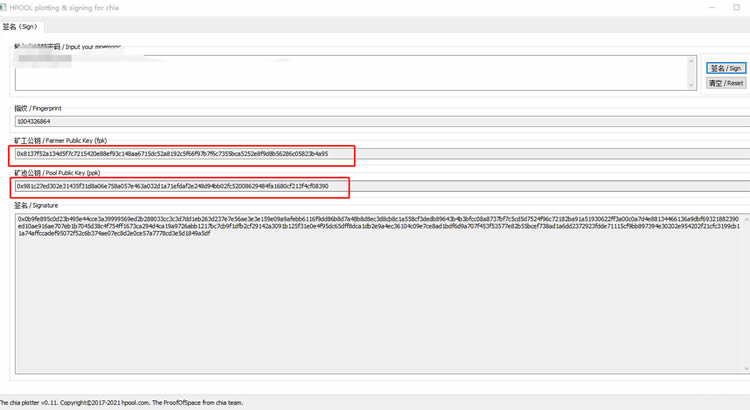Click the 矿工公钥 / Farmer Public Key (fpk) label
The height and width of the screenshot is (410, 750).
[x=60, y=141]
